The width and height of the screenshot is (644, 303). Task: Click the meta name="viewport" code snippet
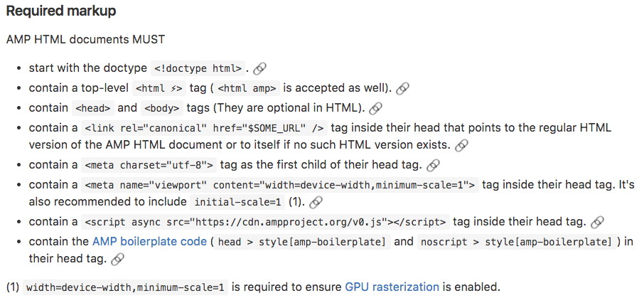(279, 185)
